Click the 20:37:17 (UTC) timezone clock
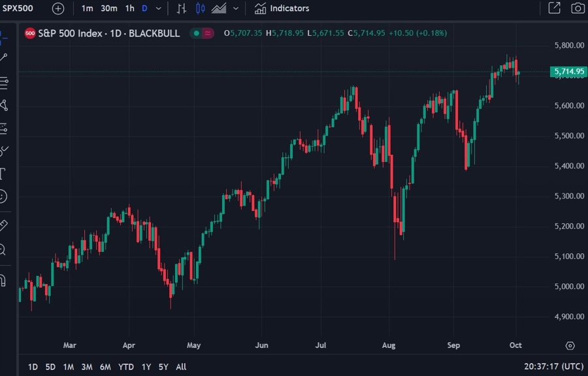The image size is (588, 376). tap(554, 367)
